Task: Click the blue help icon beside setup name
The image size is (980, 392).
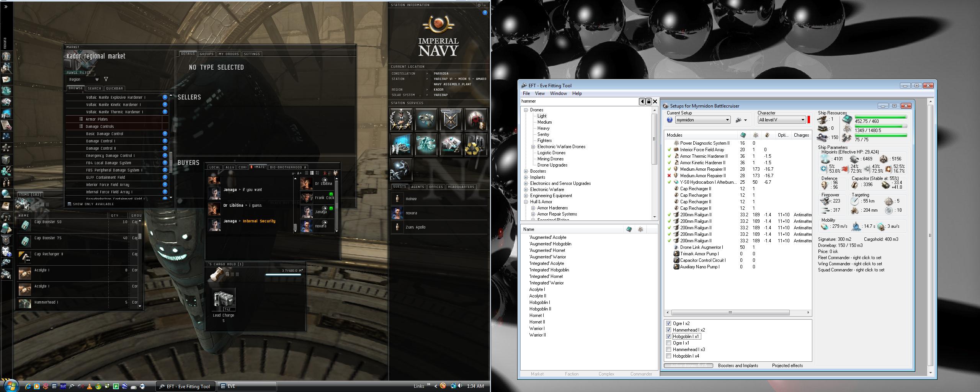Action: point(670,120)
